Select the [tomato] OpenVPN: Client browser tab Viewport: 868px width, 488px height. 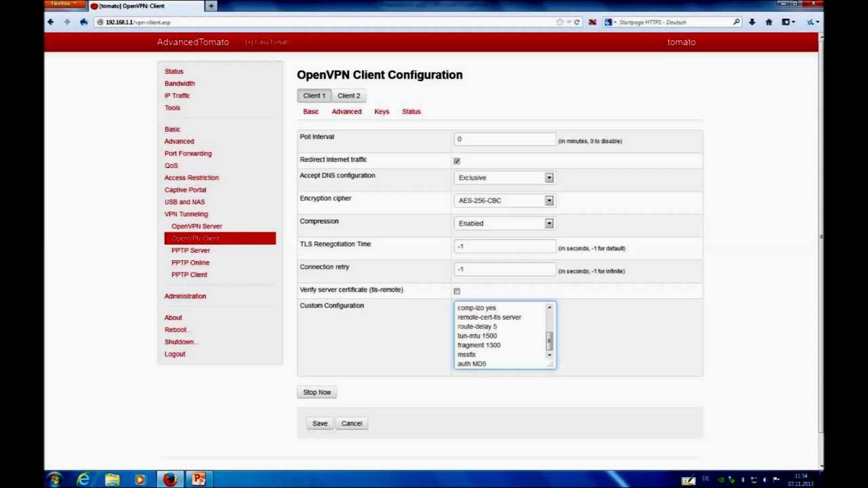pyautogui.click(x=146, y=6)
